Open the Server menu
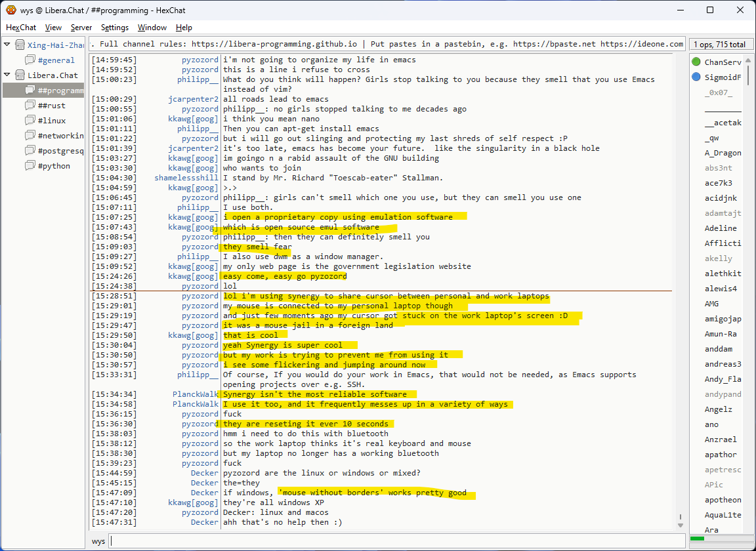The height and width of the screenshot is (551, 756). (81, 28)
